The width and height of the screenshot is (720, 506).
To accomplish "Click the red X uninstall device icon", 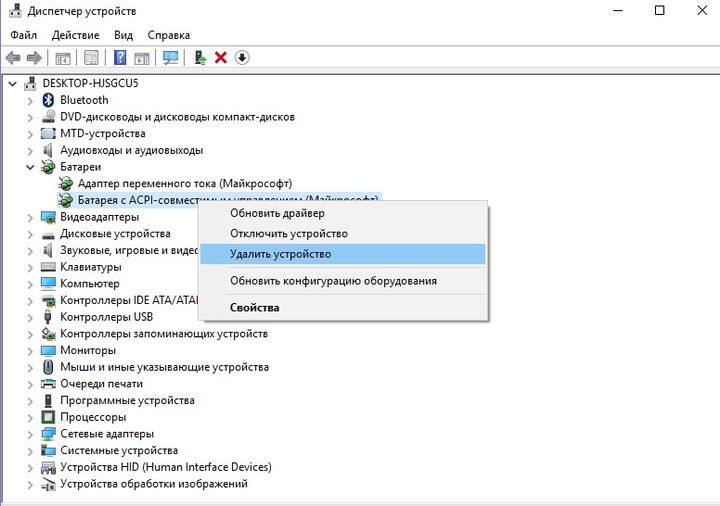I will (x=221, y=58).
